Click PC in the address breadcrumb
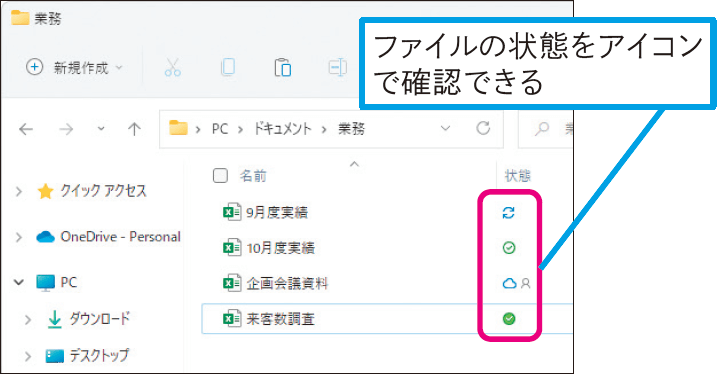Image resolution: width=717 pixels, height=374 pixels. click(219, 129)
